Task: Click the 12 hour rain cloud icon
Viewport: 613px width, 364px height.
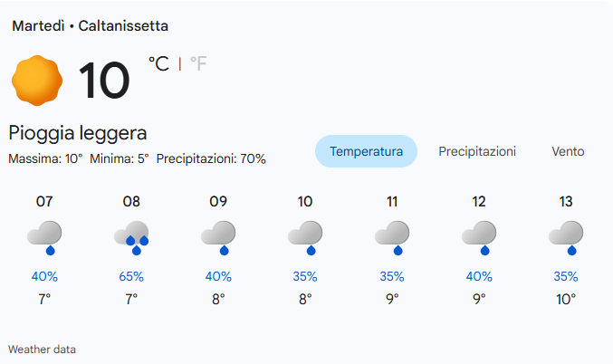Action: [x=479, y=236]
